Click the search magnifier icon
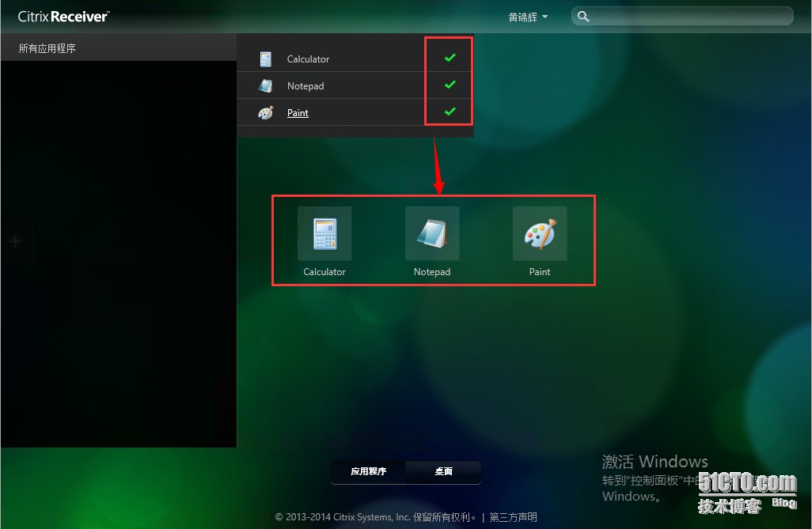 click(x=583, y=17)
